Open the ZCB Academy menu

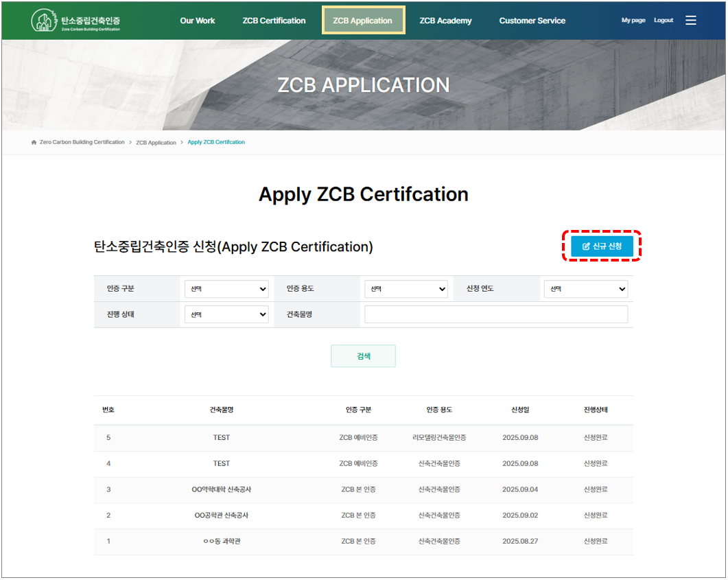pyautogui.click(x=445, y=21)
